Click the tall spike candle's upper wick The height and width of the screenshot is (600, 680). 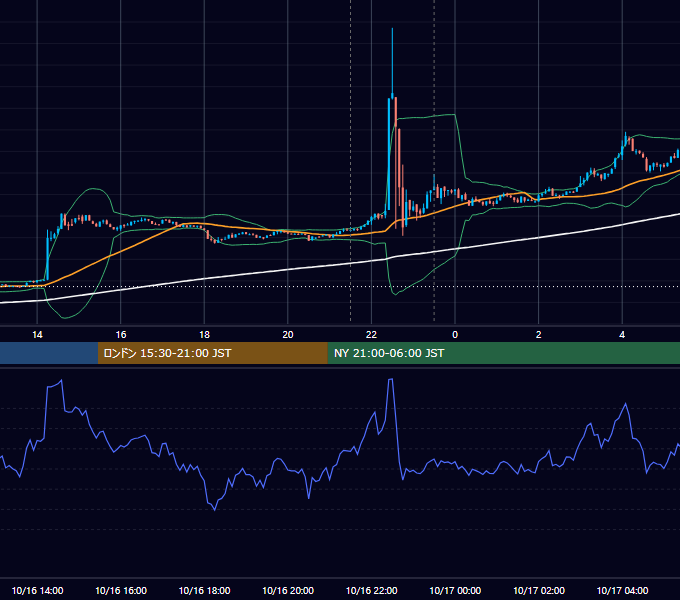coord(392,61)
